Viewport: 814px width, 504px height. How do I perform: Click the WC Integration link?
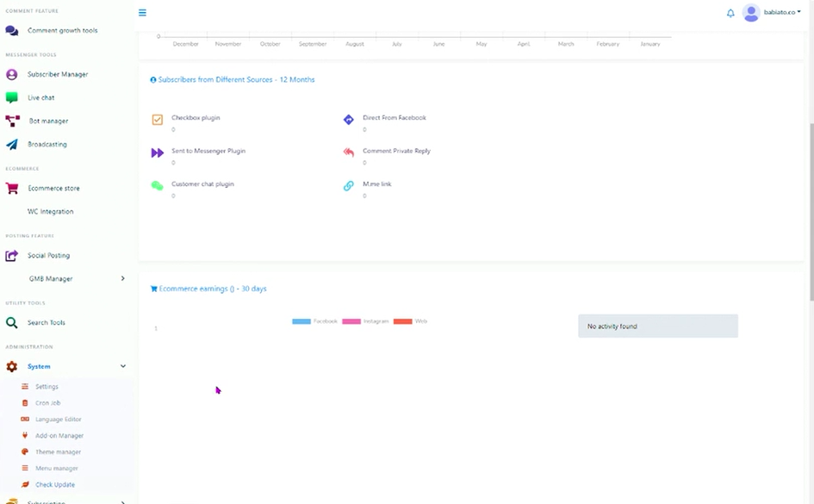[50, 212]
